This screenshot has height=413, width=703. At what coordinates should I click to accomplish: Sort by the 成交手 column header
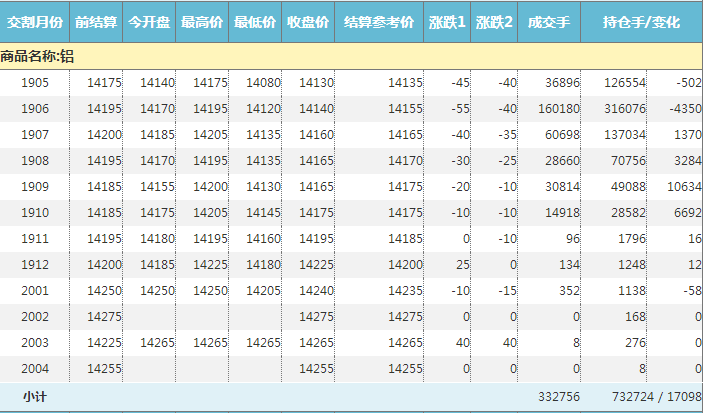(x=549, y=21)
